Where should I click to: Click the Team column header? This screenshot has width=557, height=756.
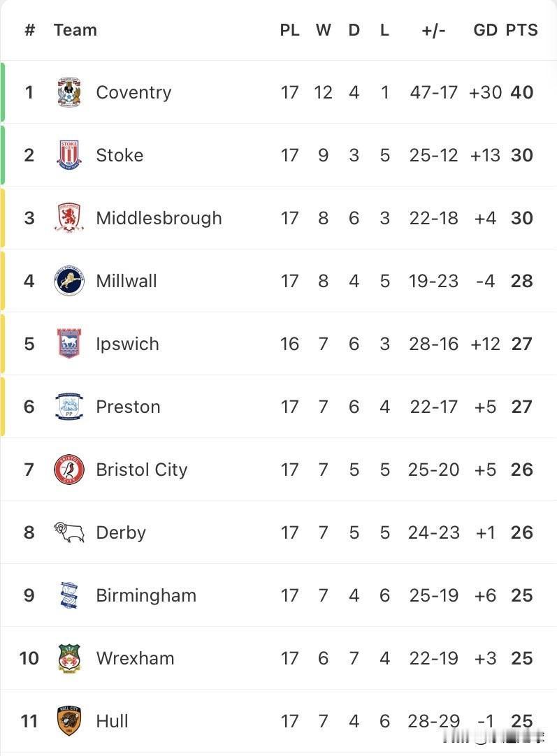tap(75, 30)
